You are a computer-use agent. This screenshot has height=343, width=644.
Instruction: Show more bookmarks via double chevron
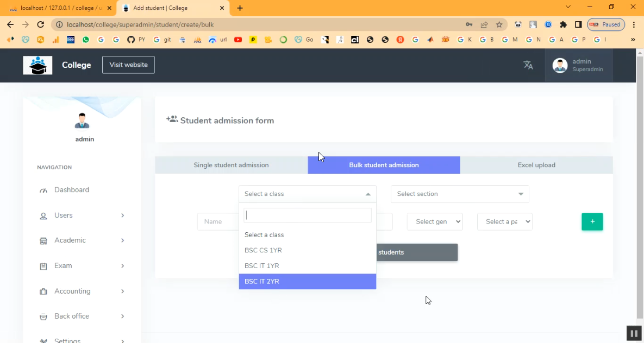pyautogui.click(x=633, y=40)
